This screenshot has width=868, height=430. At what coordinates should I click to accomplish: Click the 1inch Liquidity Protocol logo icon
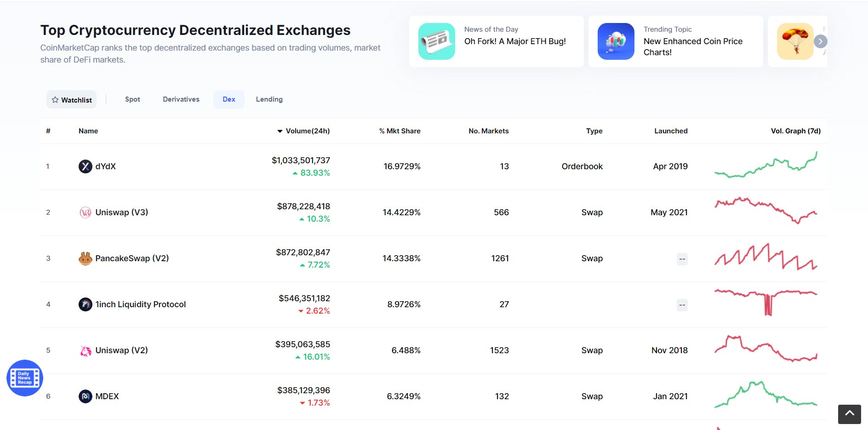coord(85,304)
